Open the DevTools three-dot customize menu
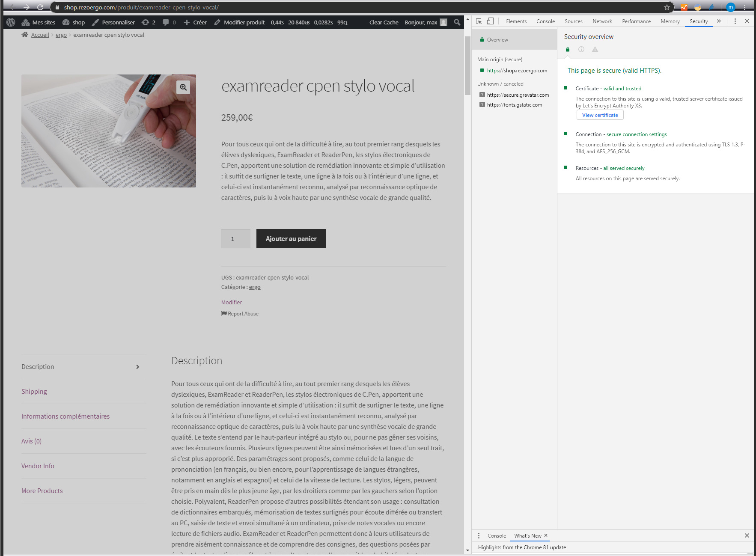756x556 pixels. pos(735,21)
